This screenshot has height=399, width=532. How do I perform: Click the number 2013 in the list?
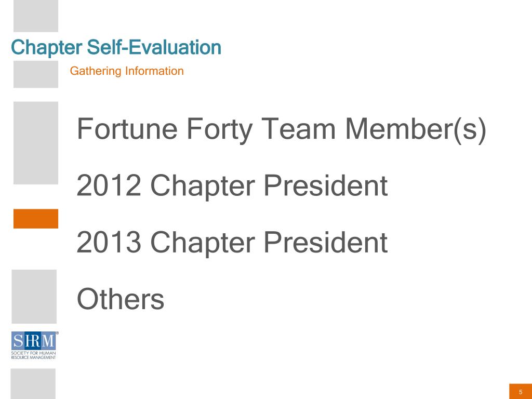pyautogui.click(x=109, y=242)
